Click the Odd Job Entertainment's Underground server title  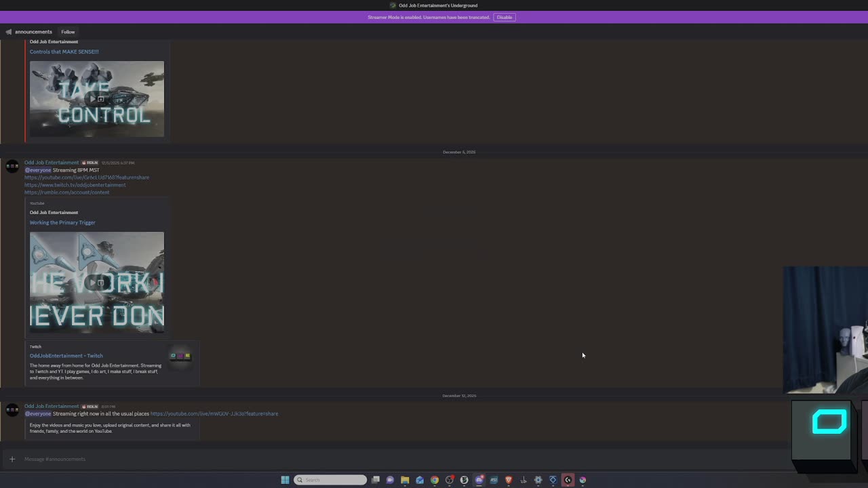pos(438,5)
